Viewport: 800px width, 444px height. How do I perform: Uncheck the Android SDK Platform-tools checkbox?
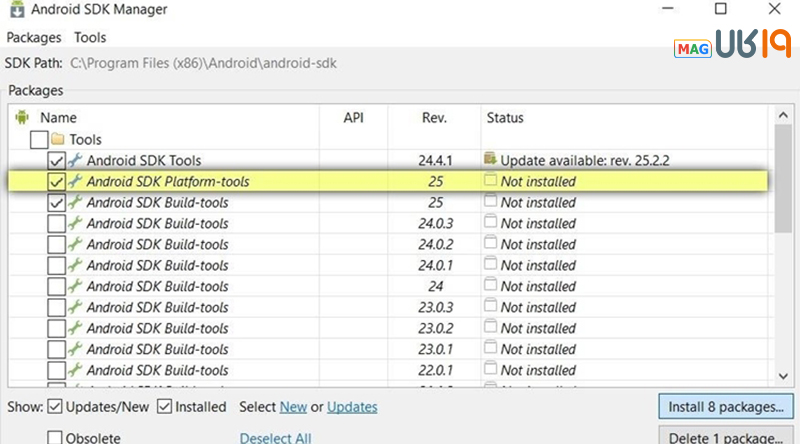[x=57, y=182]
